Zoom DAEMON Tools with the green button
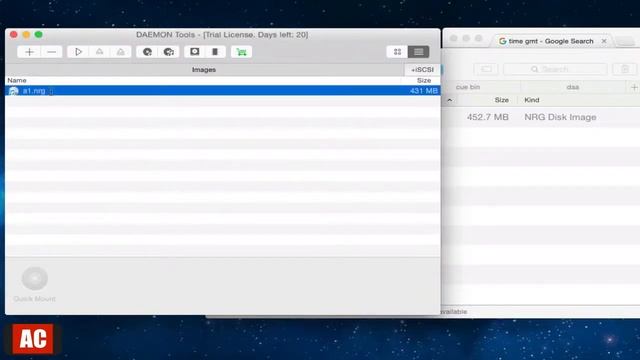This screenshot has height=360, width=640. pyautogui.click(x=38, y=35)
